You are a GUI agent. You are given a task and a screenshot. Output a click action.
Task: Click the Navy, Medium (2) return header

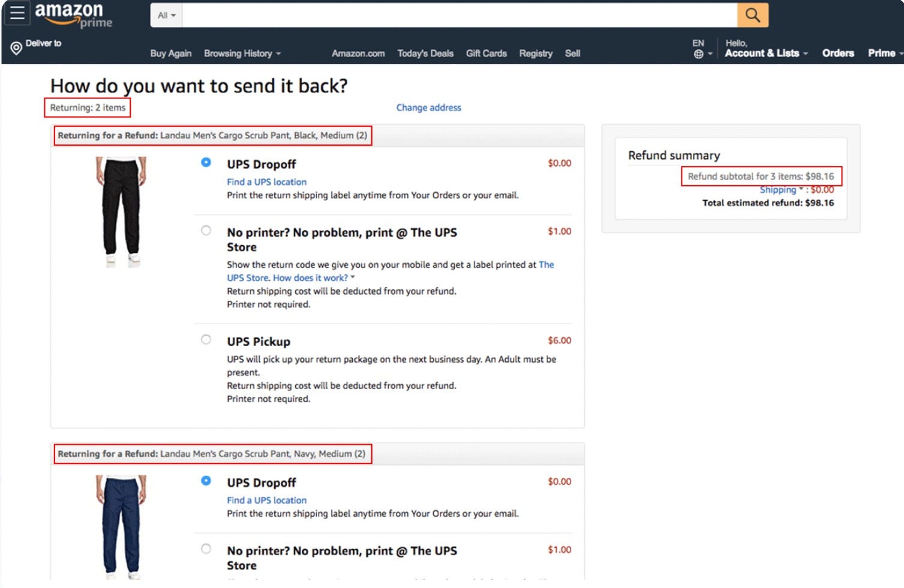click(211, 454)
